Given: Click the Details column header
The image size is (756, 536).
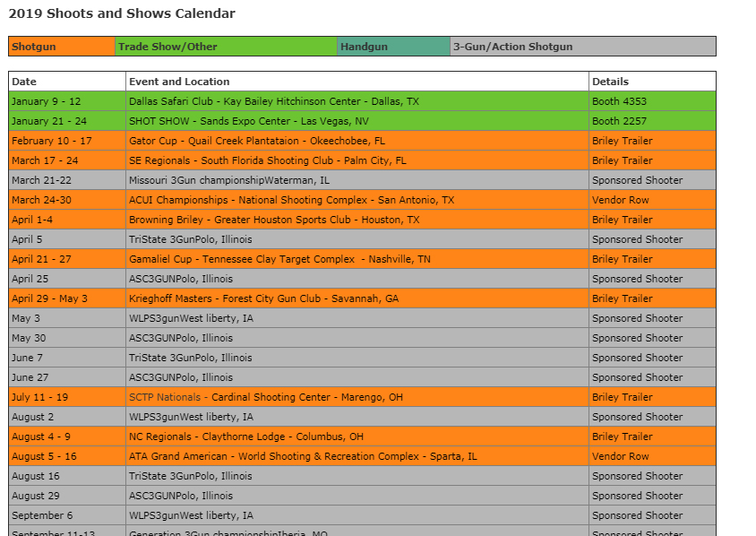Looking at the screenshot, I should click(x=652, y=82).
